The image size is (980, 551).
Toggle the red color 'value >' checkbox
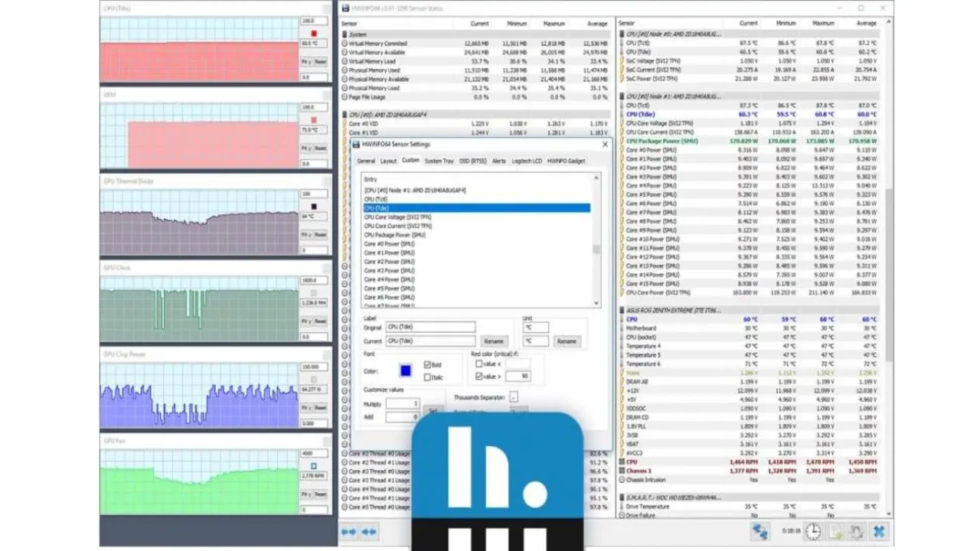pos(479,377)
